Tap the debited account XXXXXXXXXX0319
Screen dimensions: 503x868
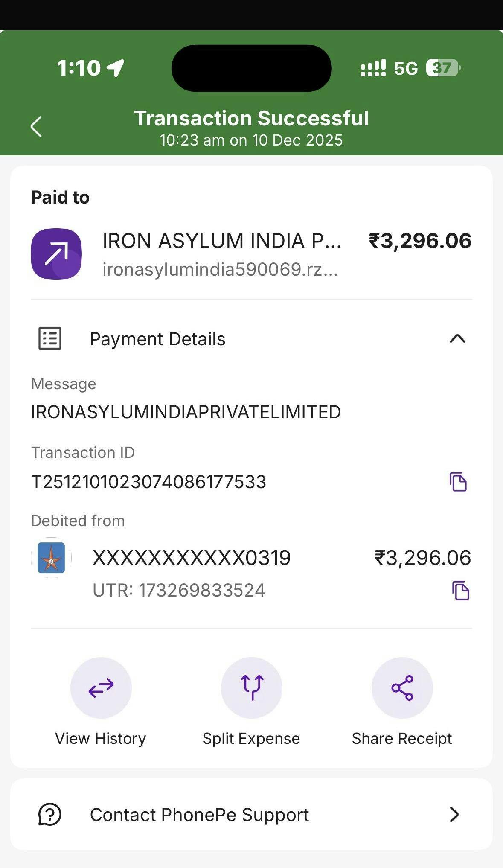point(192,558)
